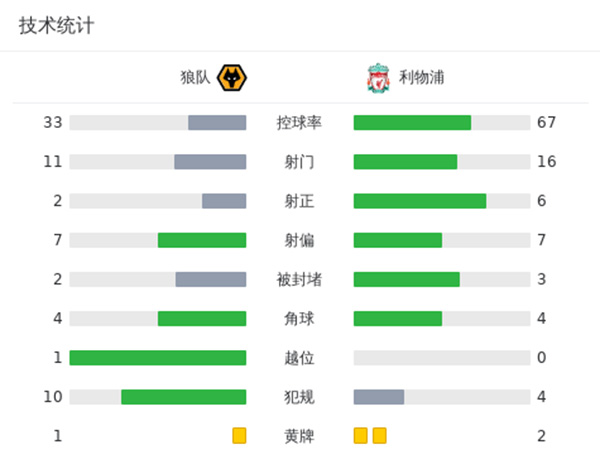Click Wolves' green 犯规 bar
This screenshot has height=459, width=600.
tap(184, 397)
